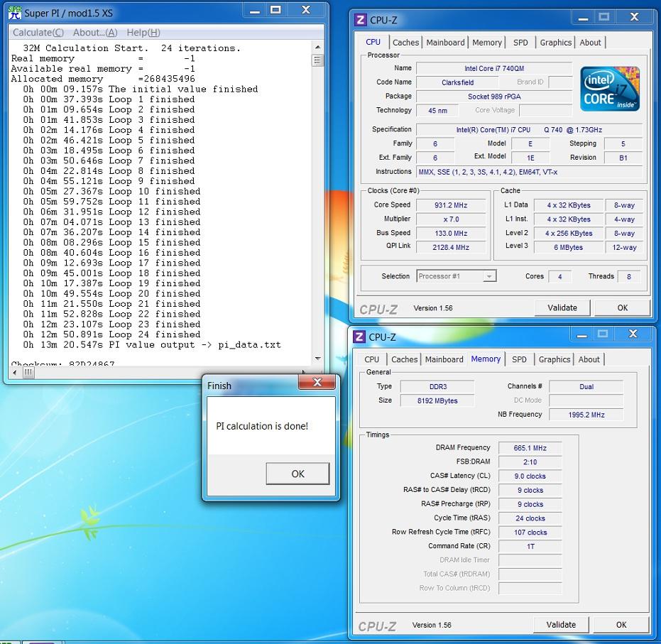
Task: Click the Code Name value Clarksfield
Action: [457, 82]
